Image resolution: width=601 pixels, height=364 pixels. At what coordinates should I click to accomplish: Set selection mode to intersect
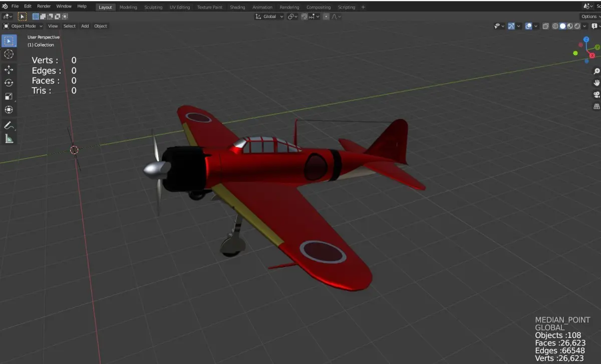click(65, 17)
